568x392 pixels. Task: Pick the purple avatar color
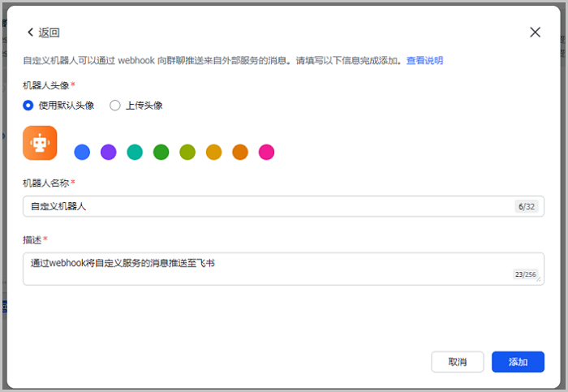[108, 152]
